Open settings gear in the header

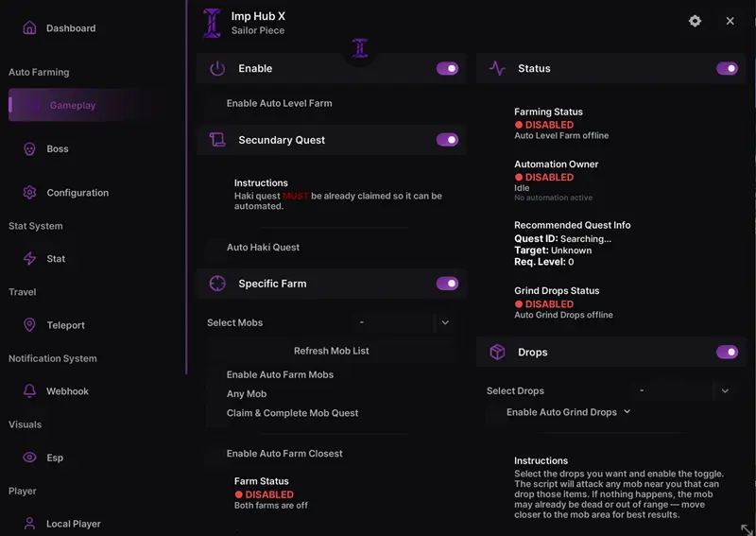[x=696, y=21]
